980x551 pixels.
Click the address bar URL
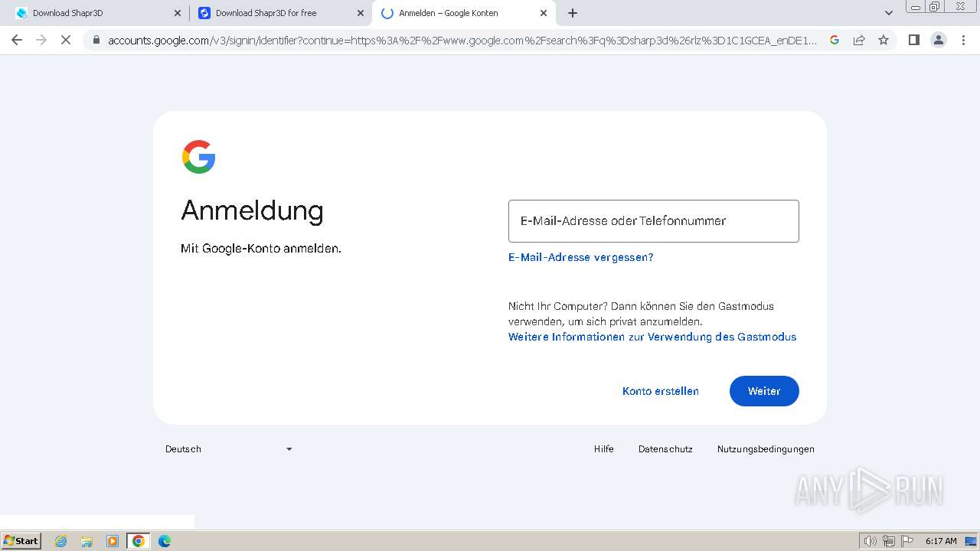(462, 40)
